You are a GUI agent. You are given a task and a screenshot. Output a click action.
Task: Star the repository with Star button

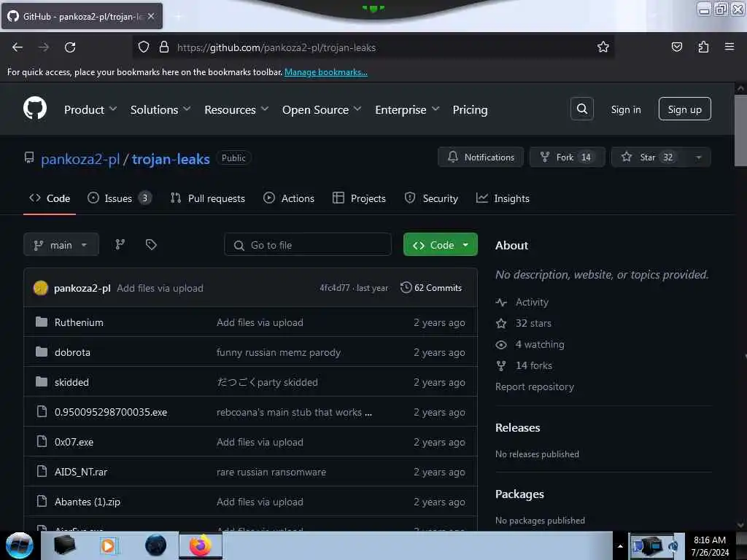649,157
